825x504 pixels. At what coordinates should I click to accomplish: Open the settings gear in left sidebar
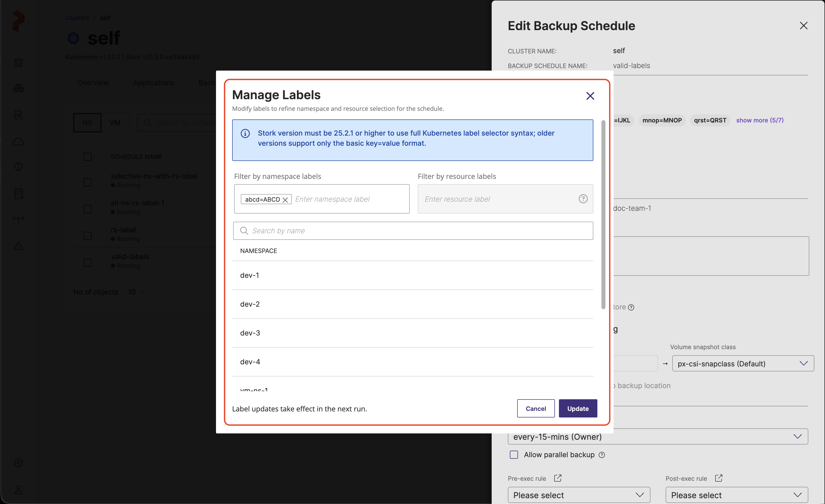tap(18, 463)
